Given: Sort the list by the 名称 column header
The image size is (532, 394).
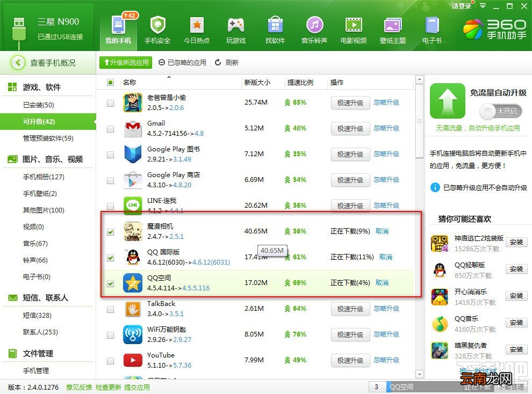Looking at the screenshot, I should coord(130,82).
